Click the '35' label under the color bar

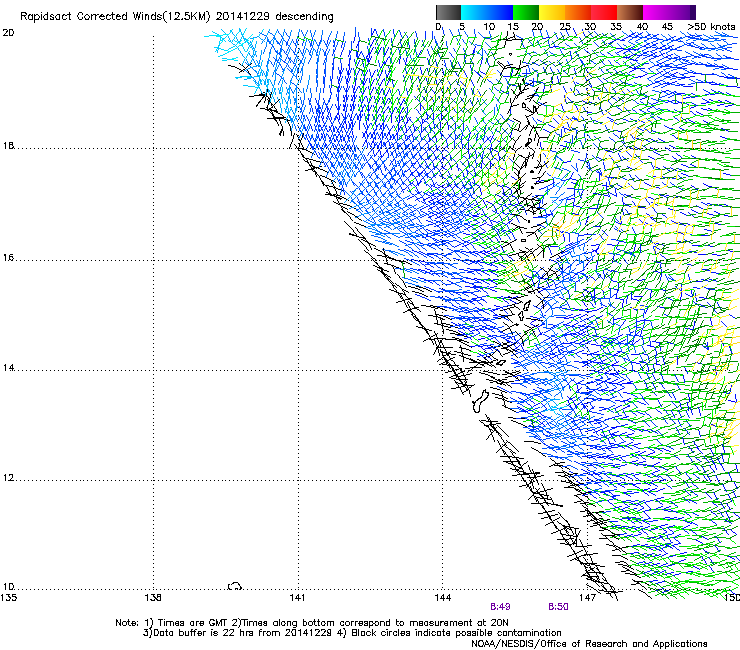coord(616,27)
